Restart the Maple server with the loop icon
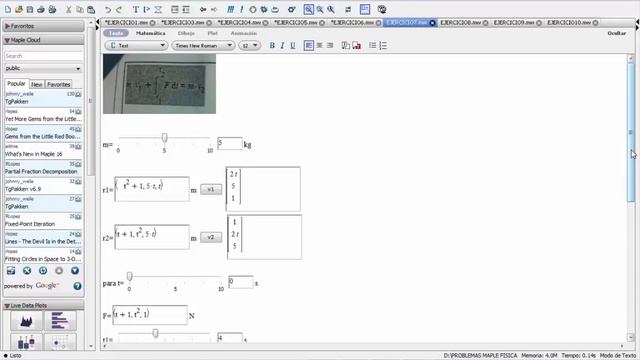The width and height of the screenshot is (640, 360). click(275, 9)
